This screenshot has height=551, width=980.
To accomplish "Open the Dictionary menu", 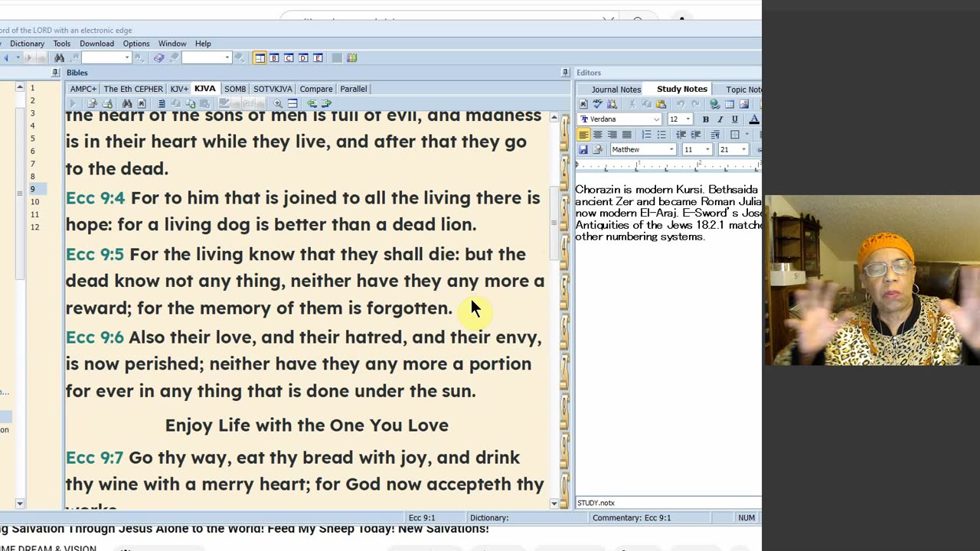I will pos(27,44).
